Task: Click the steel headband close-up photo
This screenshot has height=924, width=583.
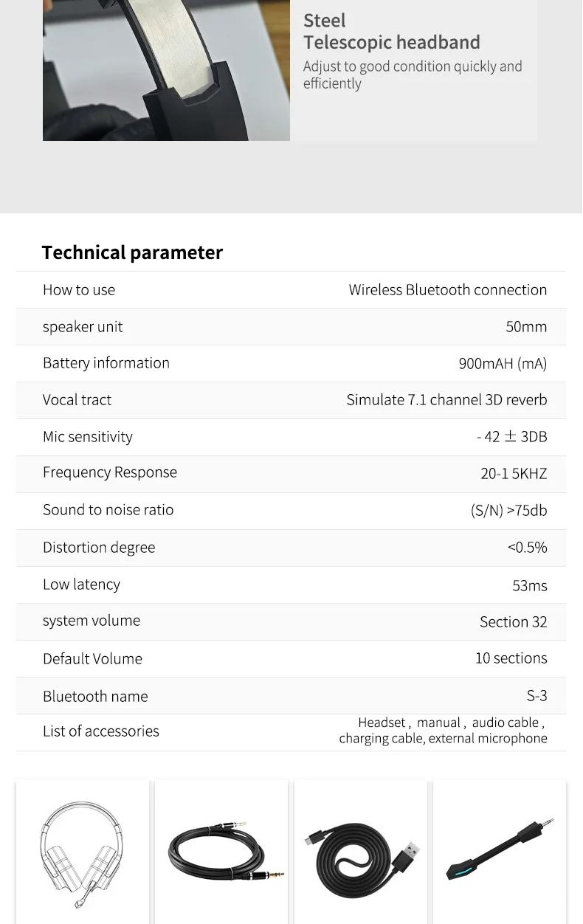Action: coord(166,70)
